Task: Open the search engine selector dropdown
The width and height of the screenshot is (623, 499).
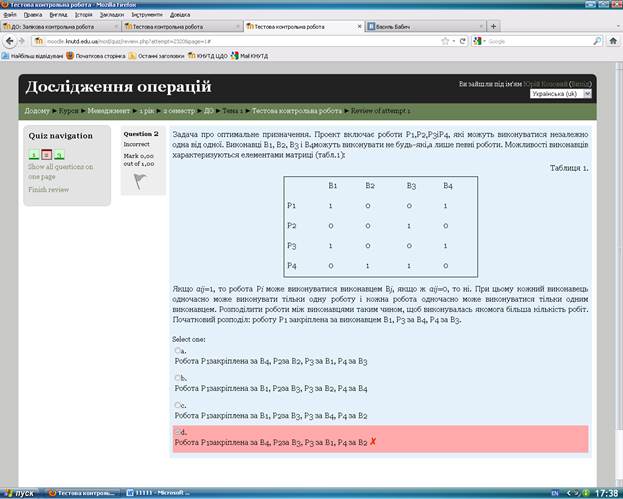Action: 480,41
